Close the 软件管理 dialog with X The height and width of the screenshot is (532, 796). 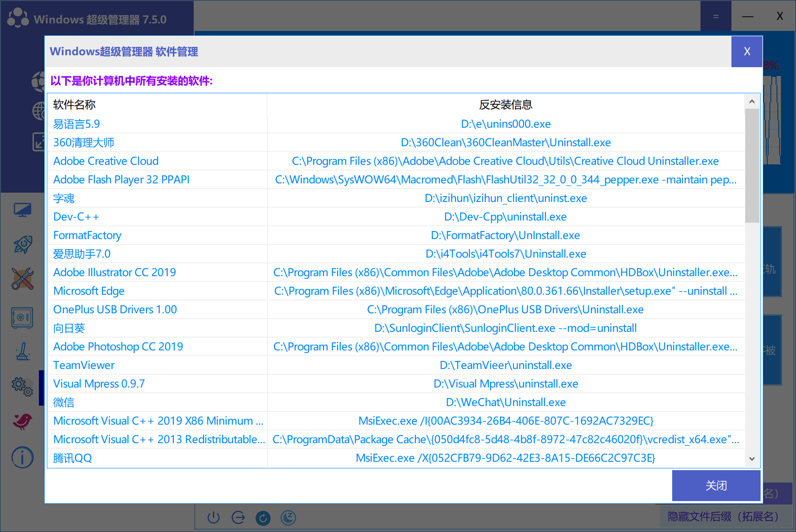coord(747,51)
